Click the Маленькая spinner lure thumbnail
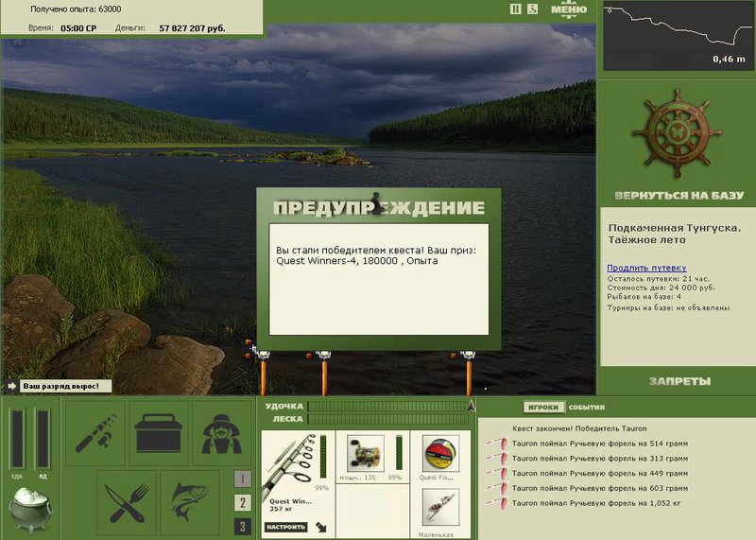The height and width of the screenshot is (540, 756). click(440, 507)
